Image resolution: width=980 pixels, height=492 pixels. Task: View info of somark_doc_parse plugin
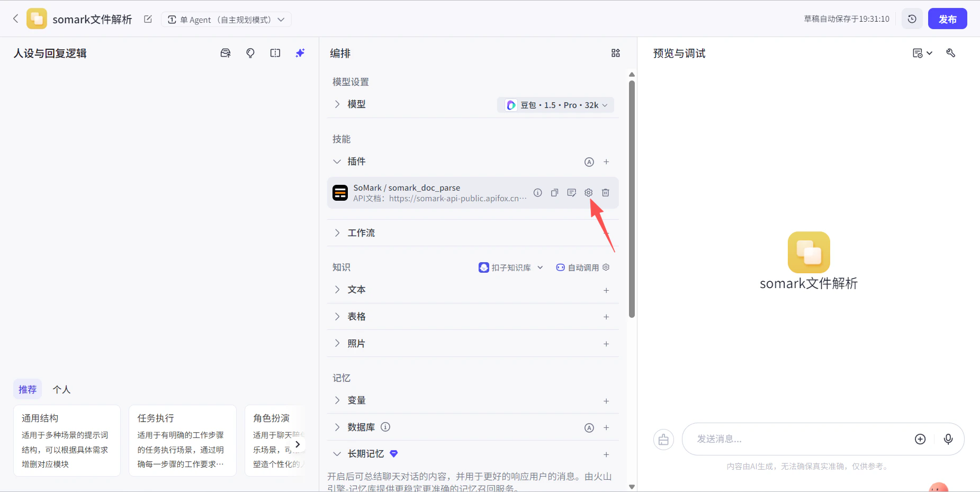(x=538, y=192)
